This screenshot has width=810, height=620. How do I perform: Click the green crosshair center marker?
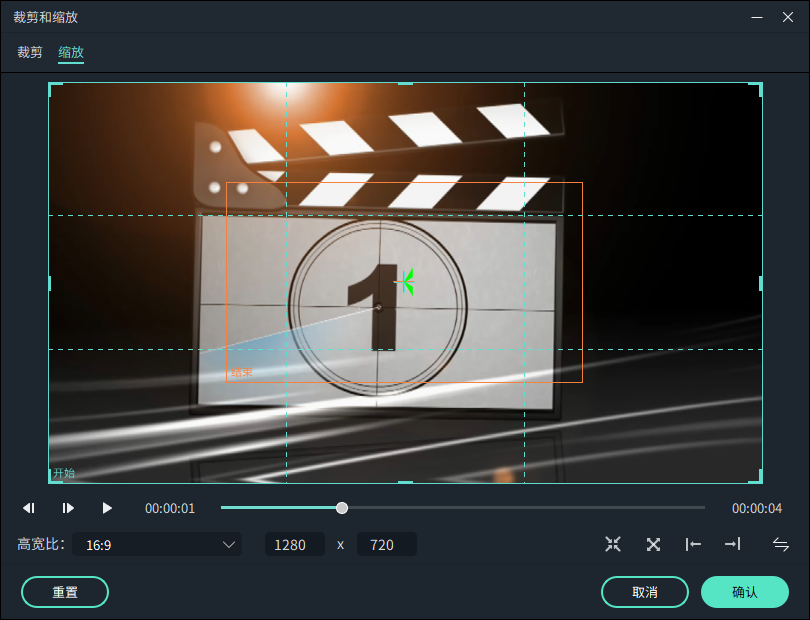tap(404, 282)
